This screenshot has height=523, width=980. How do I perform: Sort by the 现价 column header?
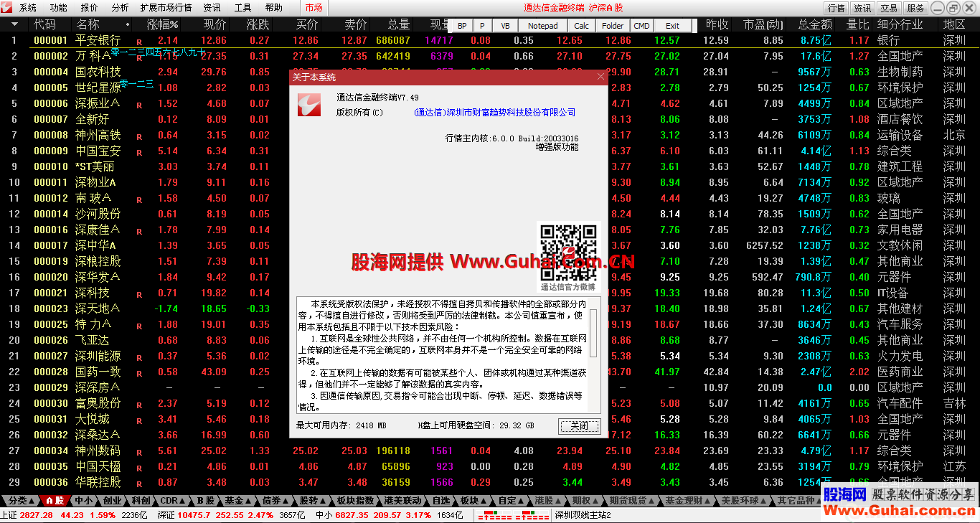pyautogui.click(x=215, y=24)
